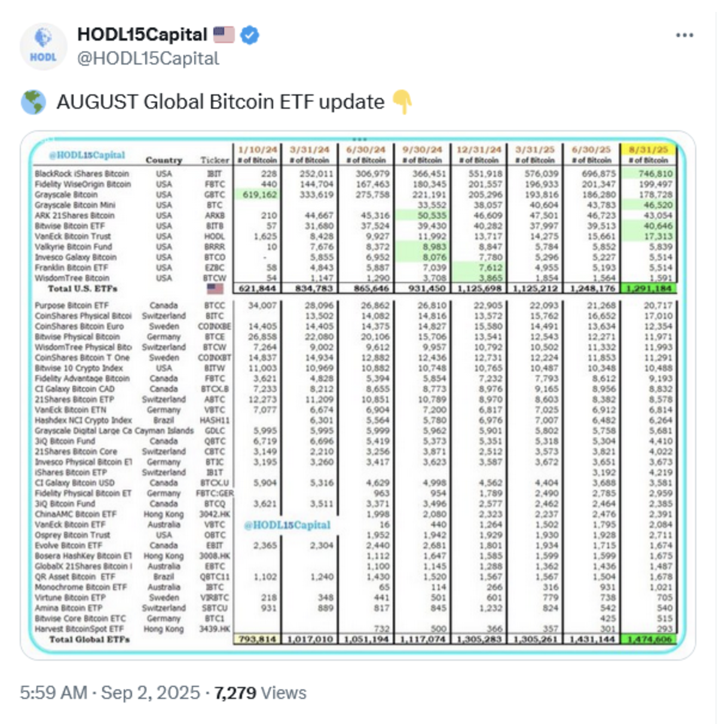Screen dimensions: 728x724
Task: Click the green 619,162 Grayscale cell
Action: pos(260,195)
